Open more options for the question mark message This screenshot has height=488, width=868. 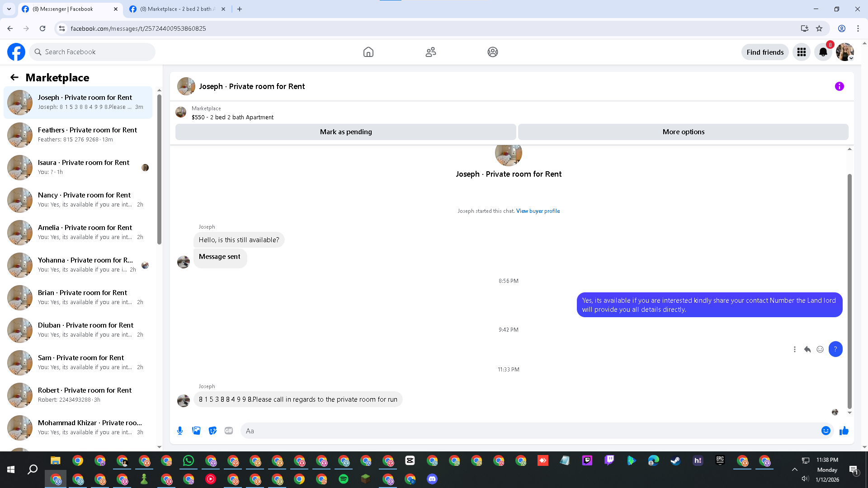click(x=794, y=349)
